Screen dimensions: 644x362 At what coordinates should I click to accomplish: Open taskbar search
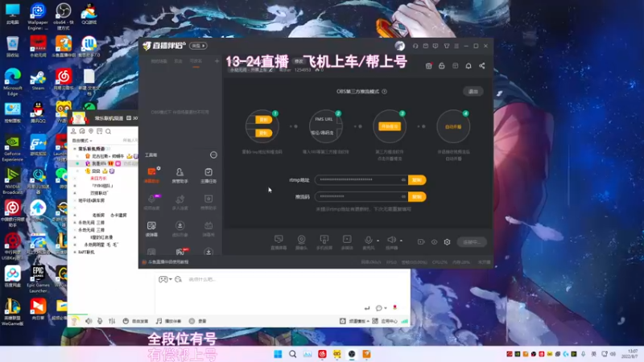coord(293,354)
